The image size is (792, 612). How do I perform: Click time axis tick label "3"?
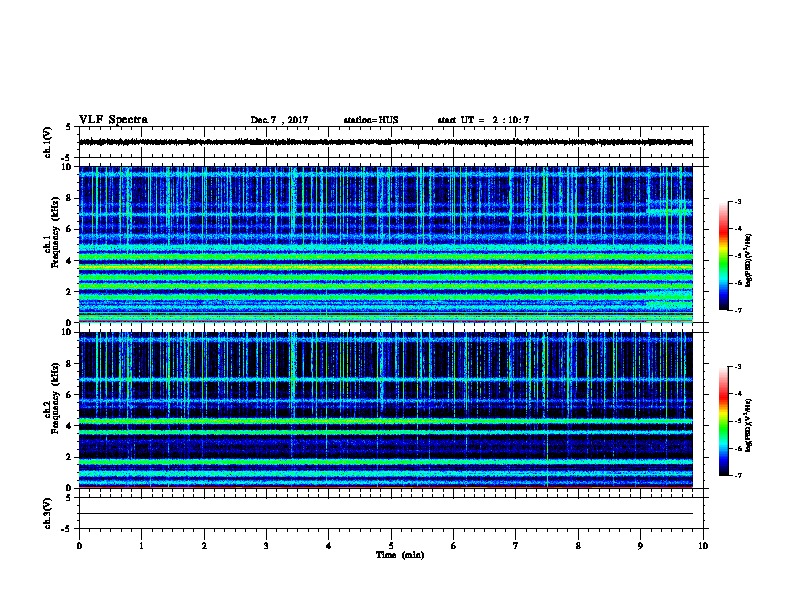point(266,546)
